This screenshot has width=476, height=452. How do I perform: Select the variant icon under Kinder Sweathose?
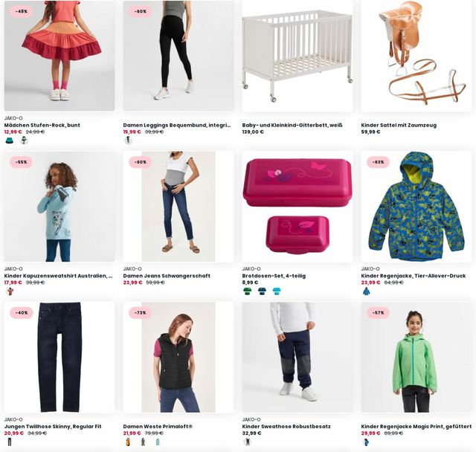point(248,442)
